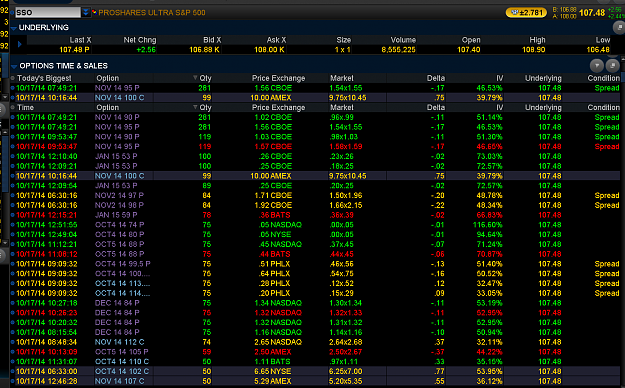Select the OCT4 14 99.5 P PHLX row
This screenshot has height=388, width=625.
[317, 264]
